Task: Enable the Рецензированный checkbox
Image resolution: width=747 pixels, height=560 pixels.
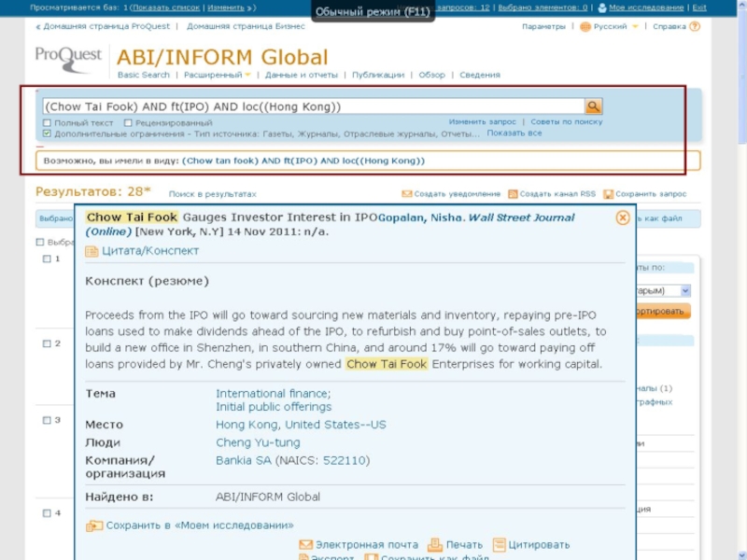Action: [x=128, y=123]
